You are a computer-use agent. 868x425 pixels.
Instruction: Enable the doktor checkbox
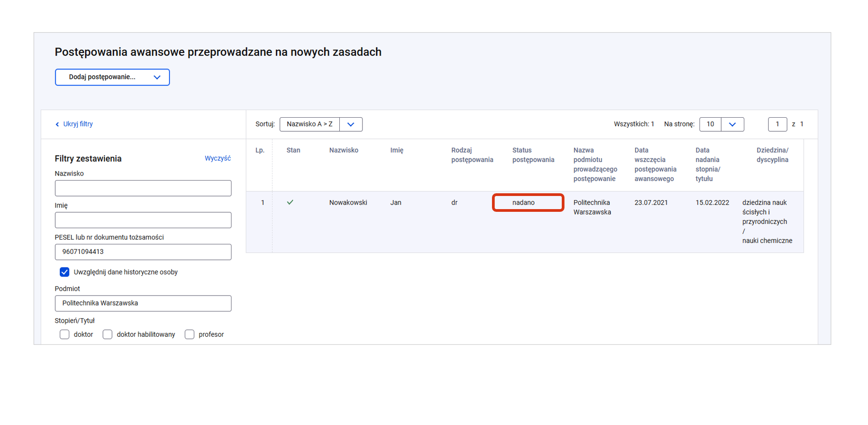point(64,334)
